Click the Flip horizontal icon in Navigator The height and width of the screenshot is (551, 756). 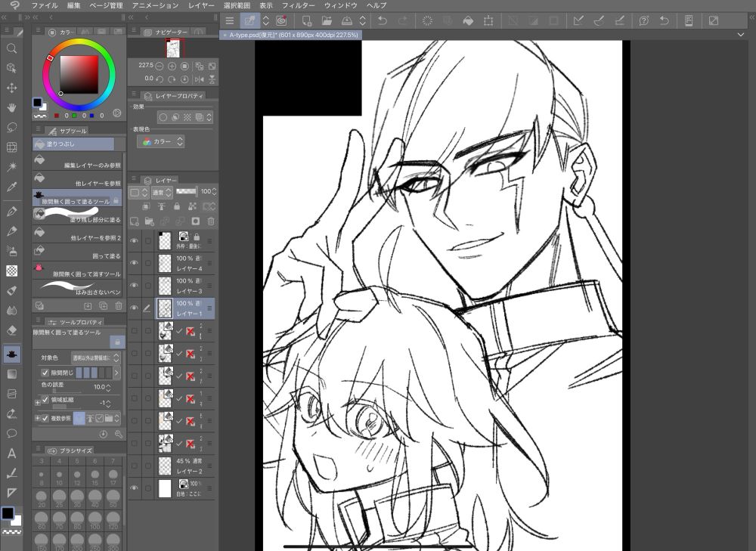[x=199, y=79]
